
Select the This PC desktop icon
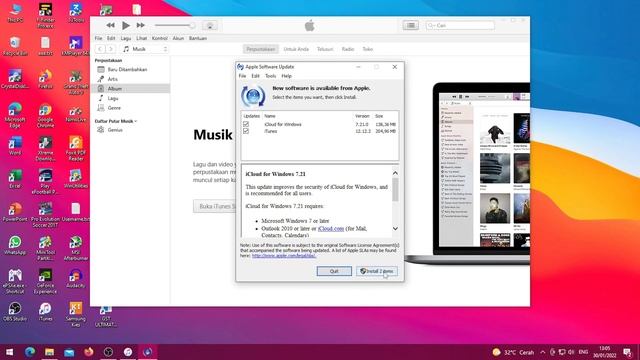point(15,13)
